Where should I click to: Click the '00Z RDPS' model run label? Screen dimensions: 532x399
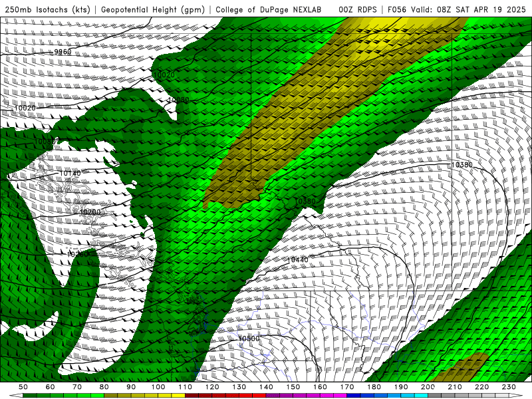click(x=358, y=9)
